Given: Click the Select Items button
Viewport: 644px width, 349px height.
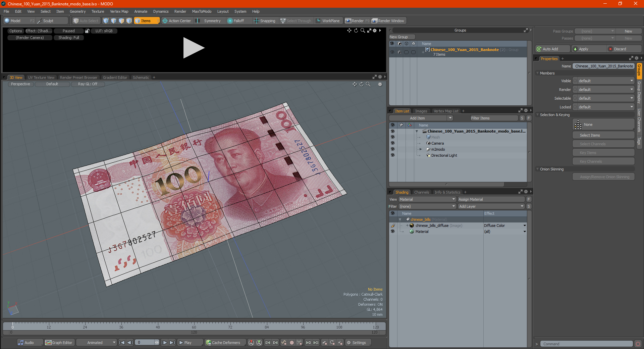Looking at the screenshot, I should click(x=603, y=135).
